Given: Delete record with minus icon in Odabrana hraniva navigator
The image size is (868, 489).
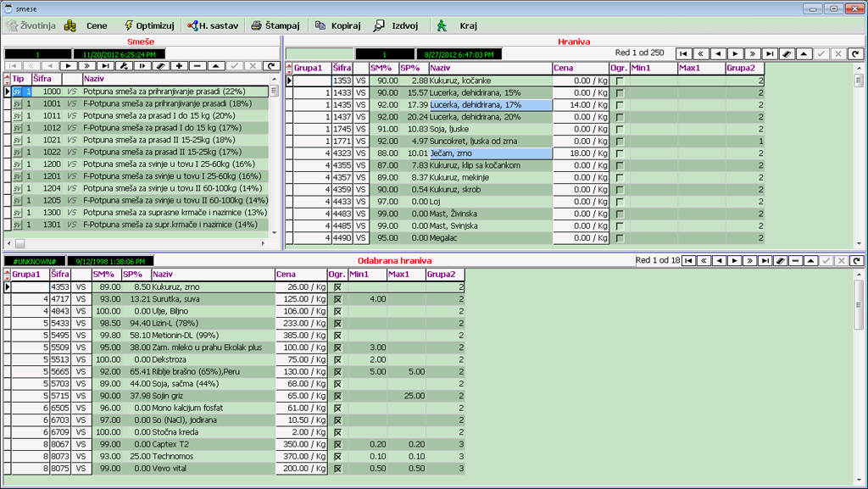Looking at the screenshot, I should (x=795, y=260).
